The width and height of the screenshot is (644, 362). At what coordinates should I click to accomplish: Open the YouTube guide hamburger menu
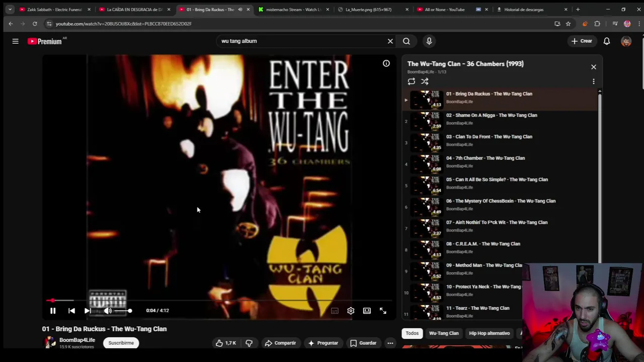[x=15, y=41]
